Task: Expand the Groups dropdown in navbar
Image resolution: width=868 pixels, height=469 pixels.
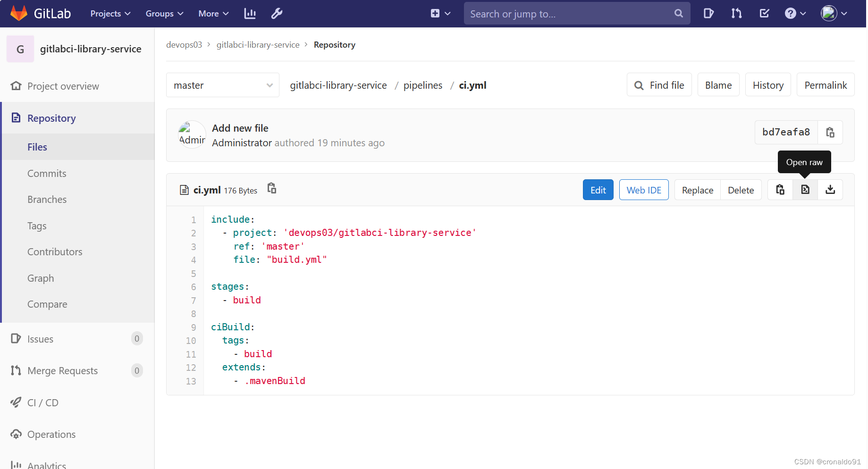Action: point(164,14)
